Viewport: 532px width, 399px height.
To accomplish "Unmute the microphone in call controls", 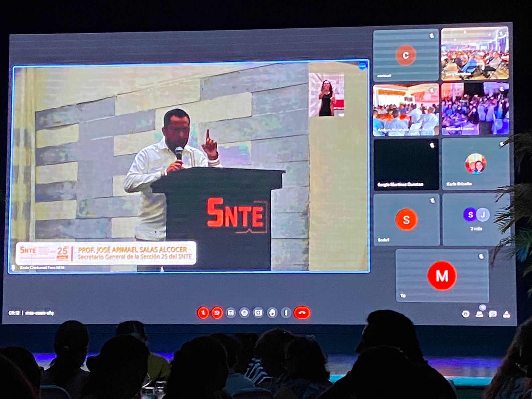I will tap(203, 313).
